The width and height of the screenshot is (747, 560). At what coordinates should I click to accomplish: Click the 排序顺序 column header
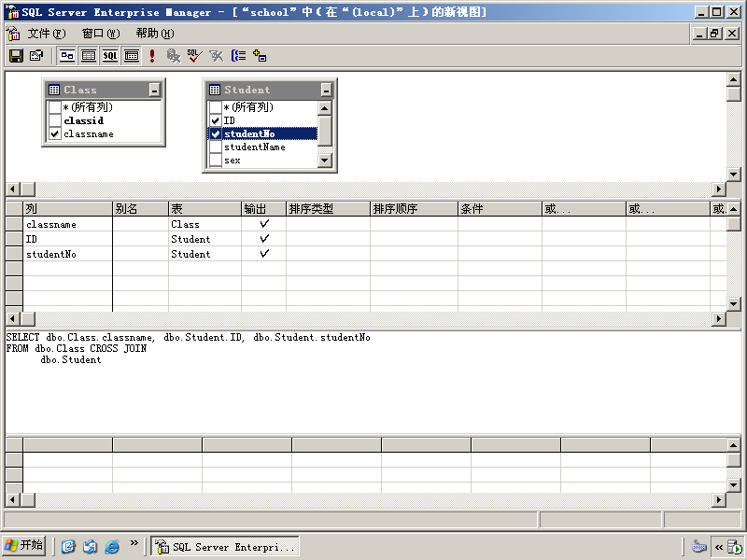414,208
